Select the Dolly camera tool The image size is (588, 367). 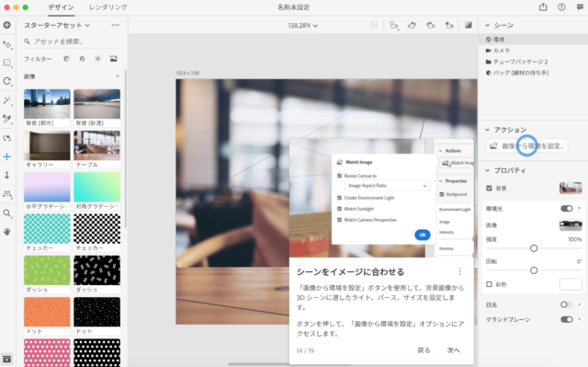tap(7, 176)
